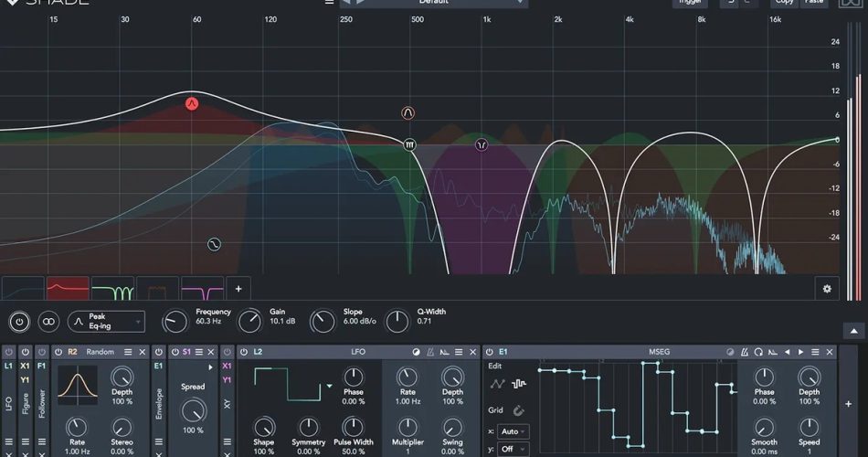This screenshot has height=457, width=868.
Task: Close the MSEG E1 module
Action: point(828,352)
